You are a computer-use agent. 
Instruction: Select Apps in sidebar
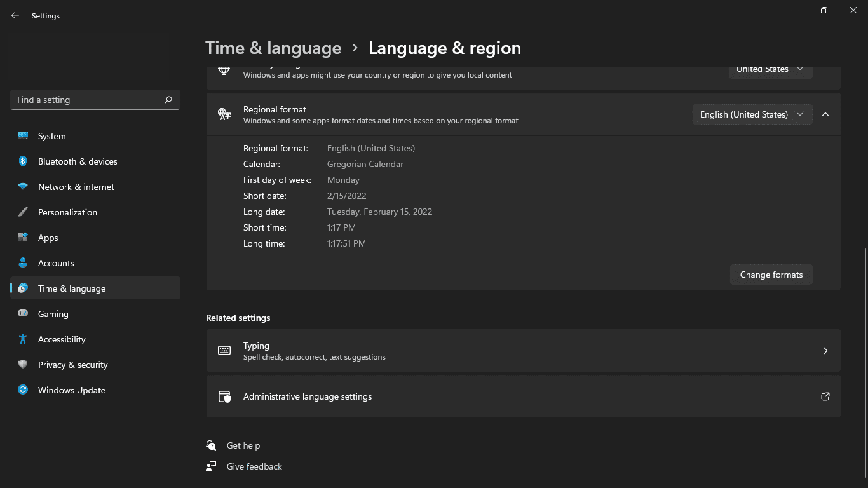click(95, 238)
